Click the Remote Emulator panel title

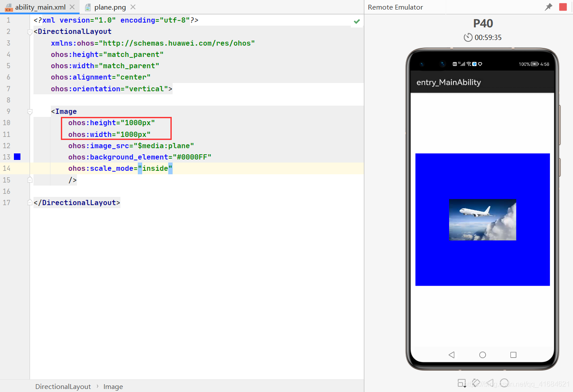point(395,7)
